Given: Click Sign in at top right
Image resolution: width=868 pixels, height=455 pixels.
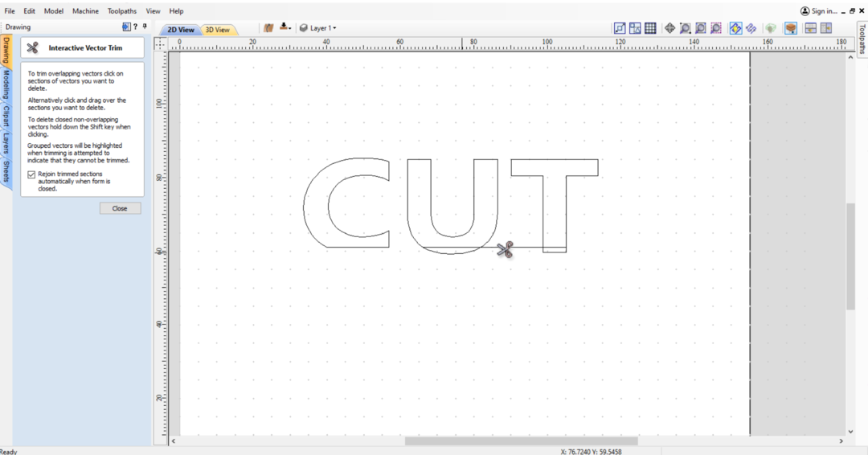Looking at the screenshot, I should point(818,11).
